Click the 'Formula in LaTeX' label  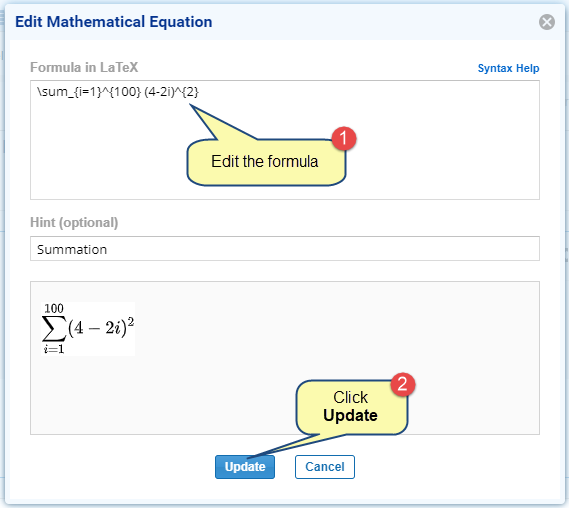pos(84,67)
